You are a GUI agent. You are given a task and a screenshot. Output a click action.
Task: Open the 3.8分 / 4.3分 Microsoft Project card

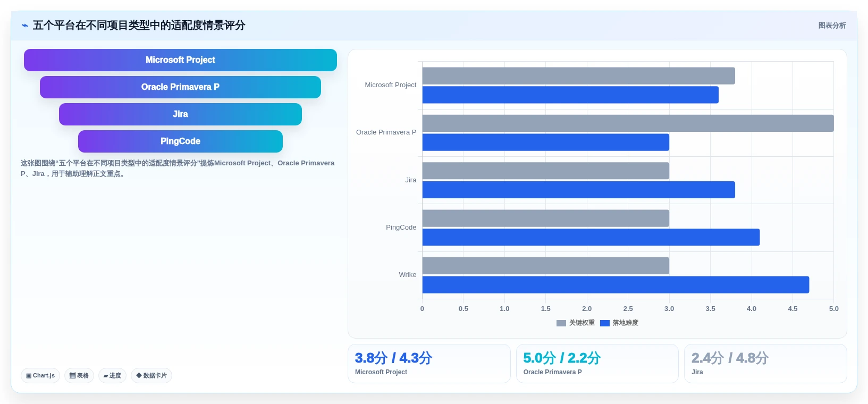tap(429, 364)
